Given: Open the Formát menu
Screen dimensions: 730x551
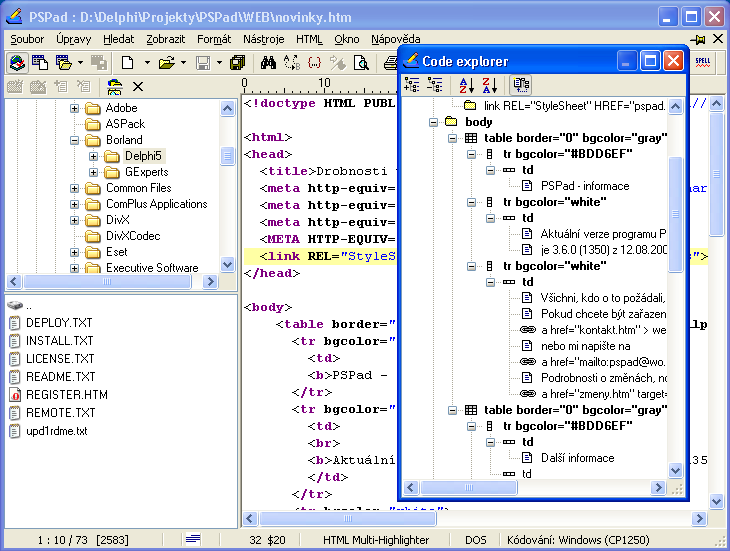Looking at the screenshot, I should click(214, 39).
